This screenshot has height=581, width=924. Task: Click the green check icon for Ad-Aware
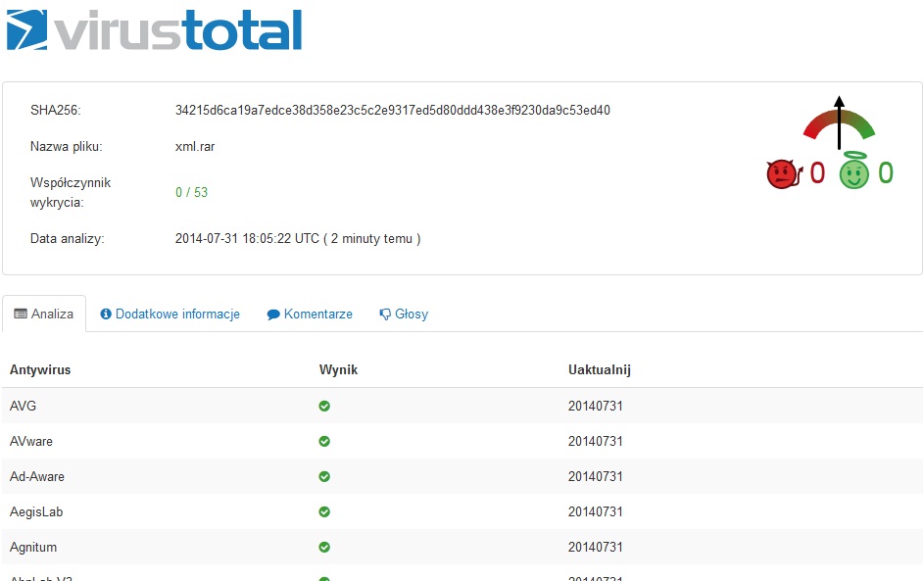click(324, 477)
